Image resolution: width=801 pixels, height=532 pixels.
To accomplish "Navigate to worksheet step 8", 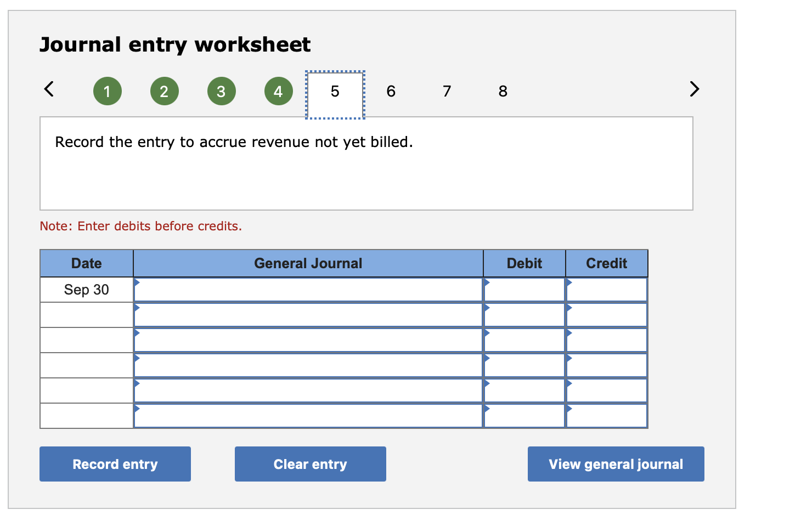I will click(x=503, y=91).
